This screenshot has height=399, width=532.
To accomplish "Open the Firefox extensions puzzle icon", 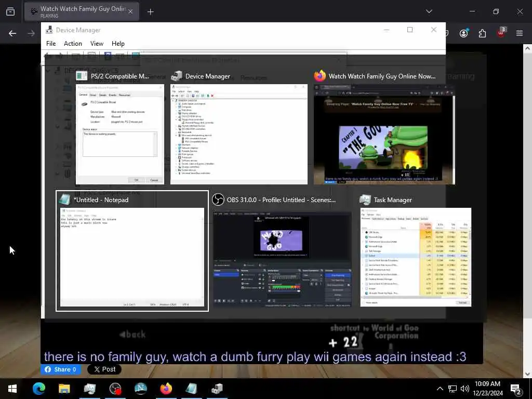I will pos(482,33).
